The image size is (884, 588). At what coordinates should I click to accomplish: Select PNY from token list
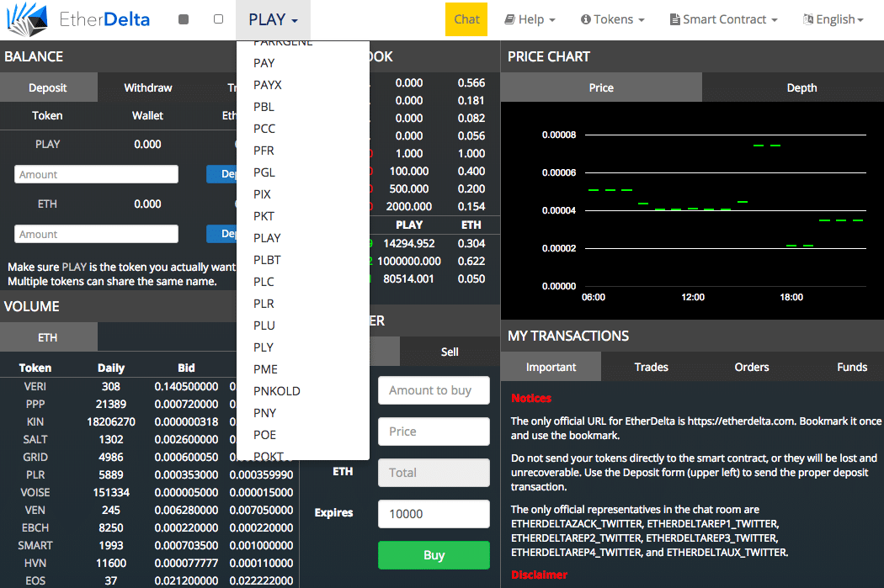click(303, 413)
